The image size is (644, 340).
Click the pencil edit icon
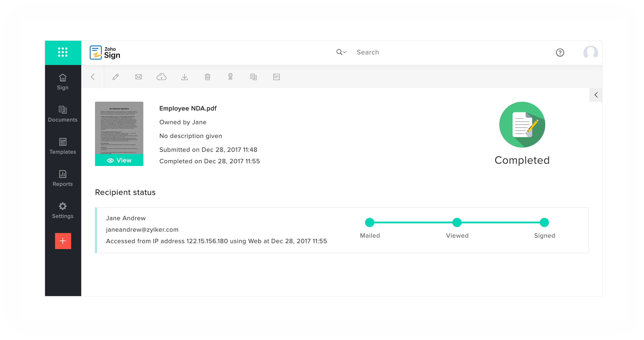116,77
